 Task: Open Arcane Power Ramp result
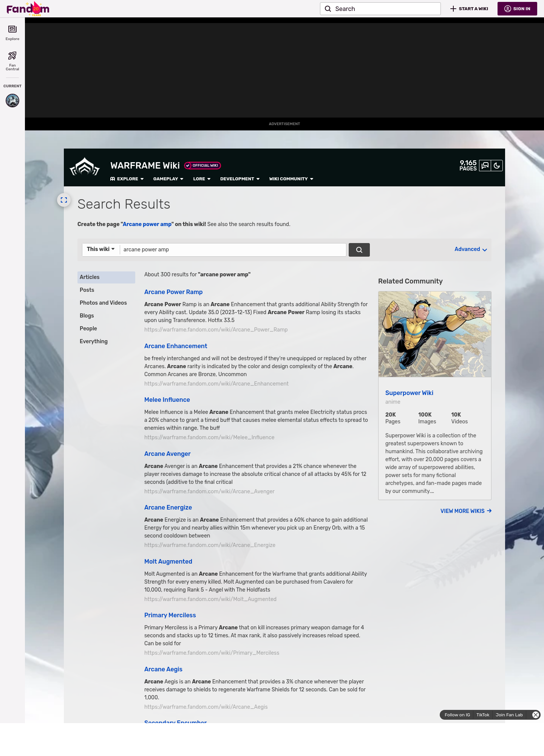click(173, 292)
